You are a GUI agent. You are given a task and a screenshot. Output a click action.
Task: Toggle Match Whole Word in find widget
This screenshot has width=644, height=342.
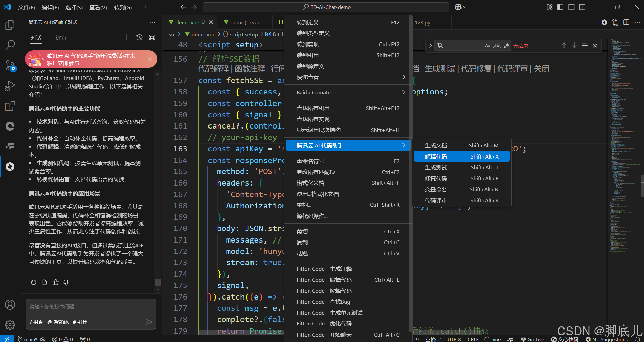(497, 46)
